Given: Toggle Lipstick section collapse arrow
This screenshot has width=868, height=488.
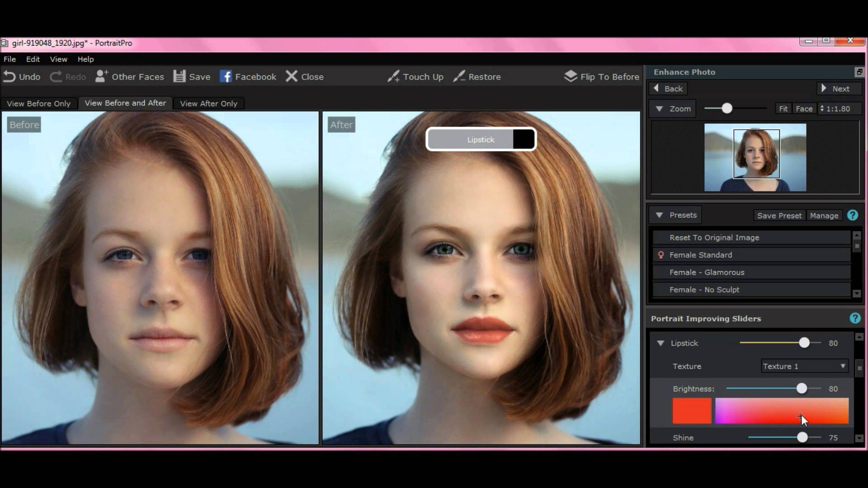Looking at the screenshot, I should (x=660, y=343).
